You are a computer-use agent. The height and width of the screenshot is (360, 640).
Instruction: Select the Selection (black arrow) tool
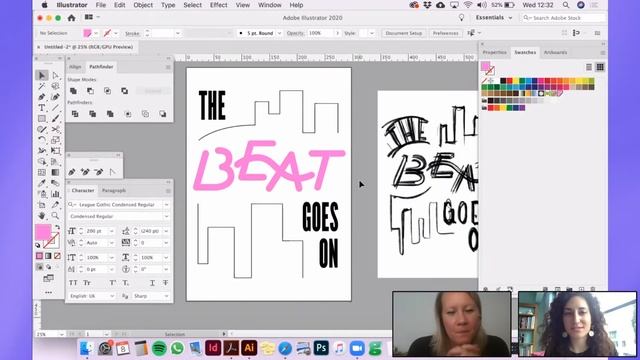click(x=42, y=76)
